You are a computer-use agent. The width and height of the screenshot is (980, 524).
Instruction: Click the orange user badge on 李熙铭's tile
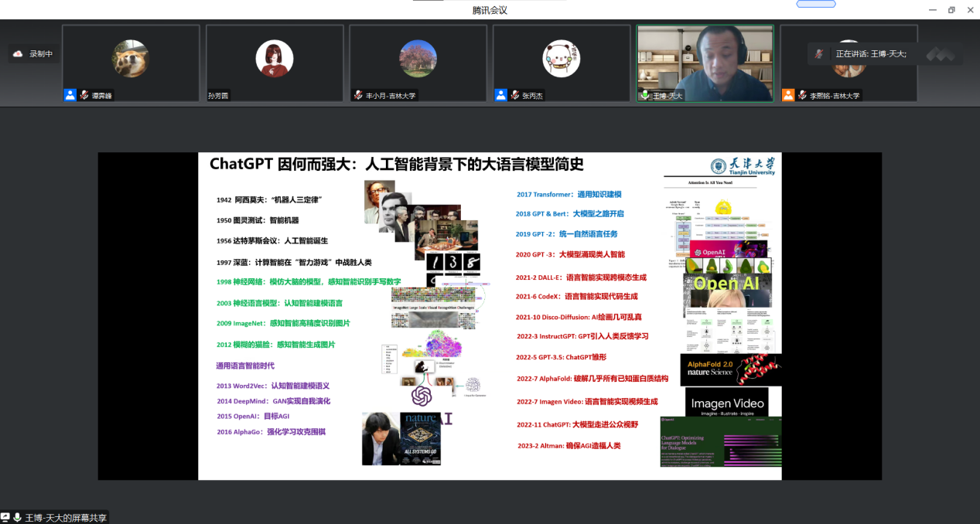point(788,95)
